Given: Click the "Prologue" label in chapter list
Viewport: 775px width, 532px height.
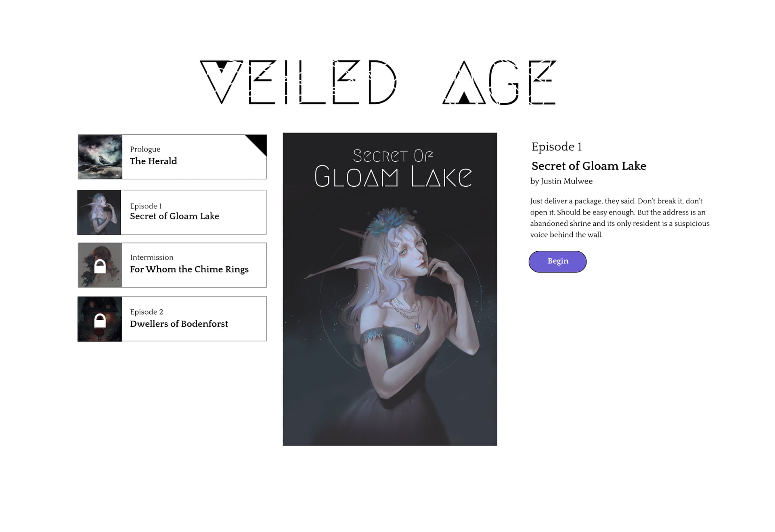Looking at the screenshot, I should pyautogui.click(x=145, y=149).
